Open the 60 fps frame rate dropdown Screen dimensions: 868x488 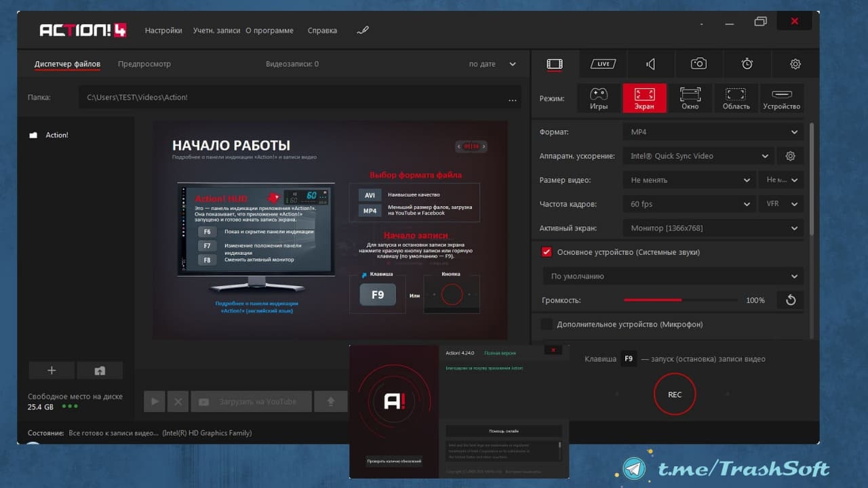point(689,204)
